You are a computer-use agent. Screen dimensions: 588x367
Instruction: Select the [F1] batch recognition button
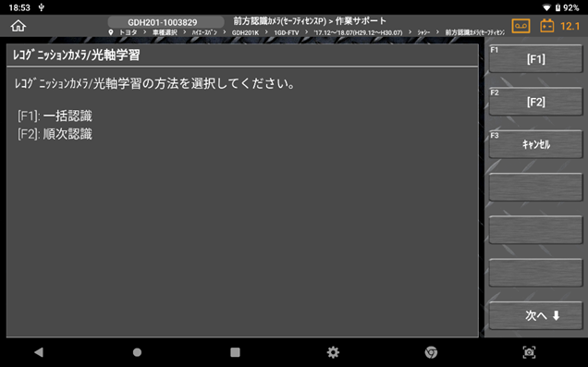point(535,59)
